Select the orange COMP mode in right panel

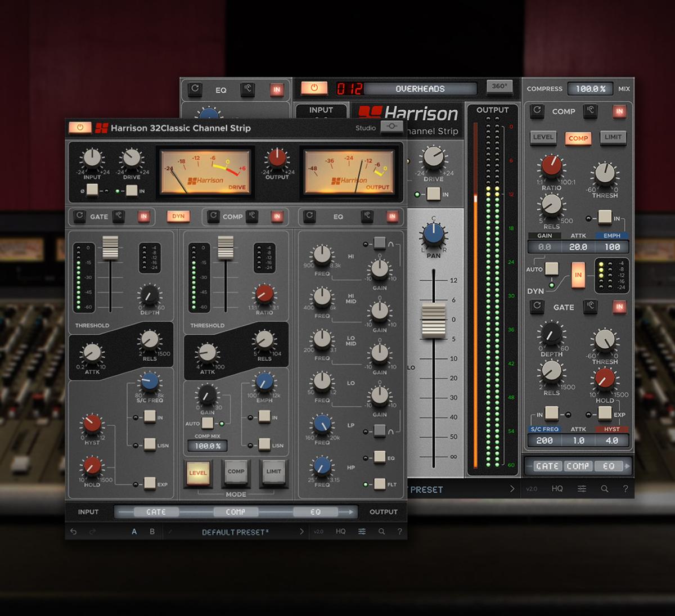click(578, 138)
